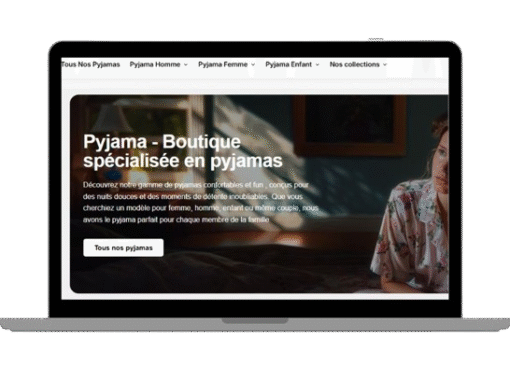Select the heading Pyjama - Boutique spécialisée en pyjamas
The height and width of the screenshot is (382, 510).
pos(183,151)
